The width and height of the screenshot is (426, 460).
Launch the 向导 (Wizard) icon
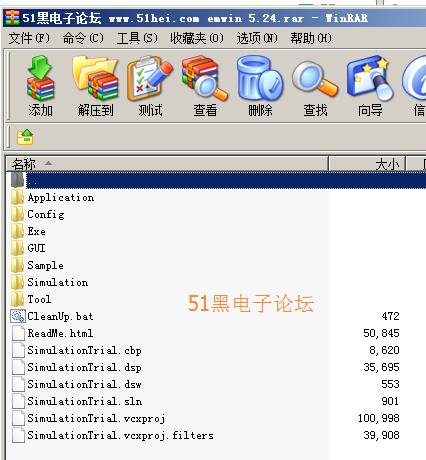pos(370,86)
